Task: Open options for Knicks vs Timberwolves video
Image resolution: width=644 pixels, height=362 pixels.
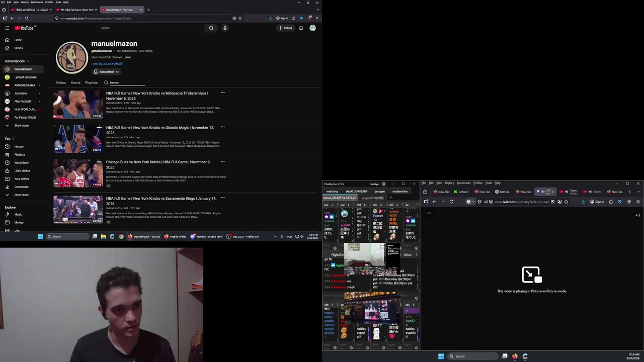Action: pyautogui.click(x=223, y=93)
